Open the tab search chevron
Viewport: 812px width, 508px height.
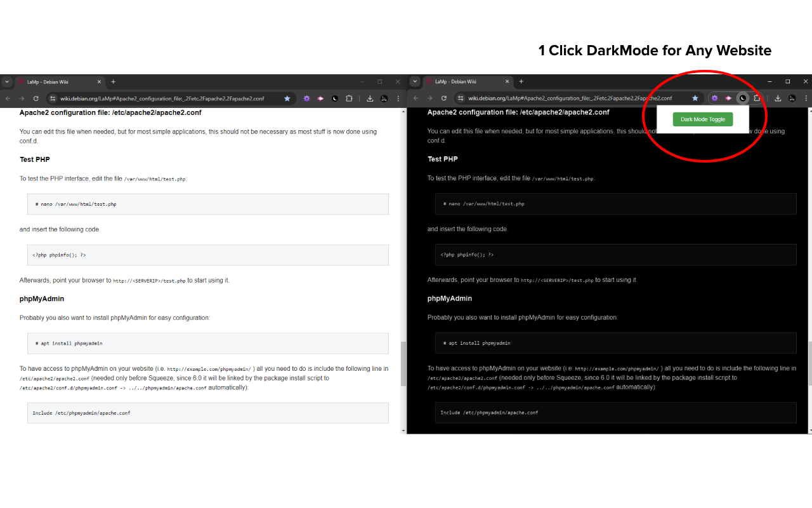[6, 81]
